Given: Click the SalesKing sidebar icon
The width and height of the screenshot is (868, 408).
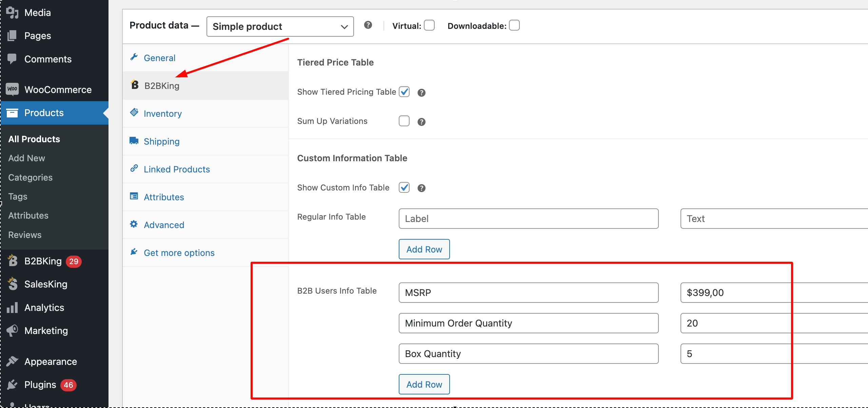Looking at the screenshot, I should (13, 284).
